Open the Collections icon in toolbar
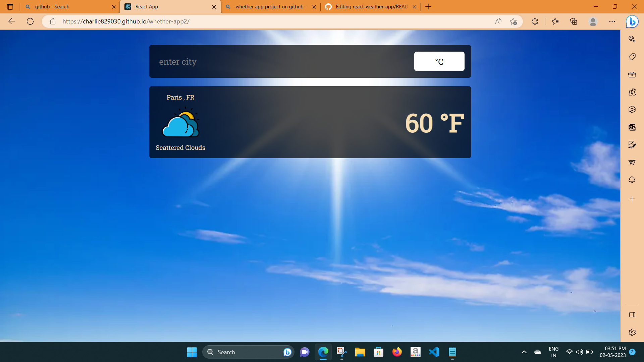 (x=574, y=21)
